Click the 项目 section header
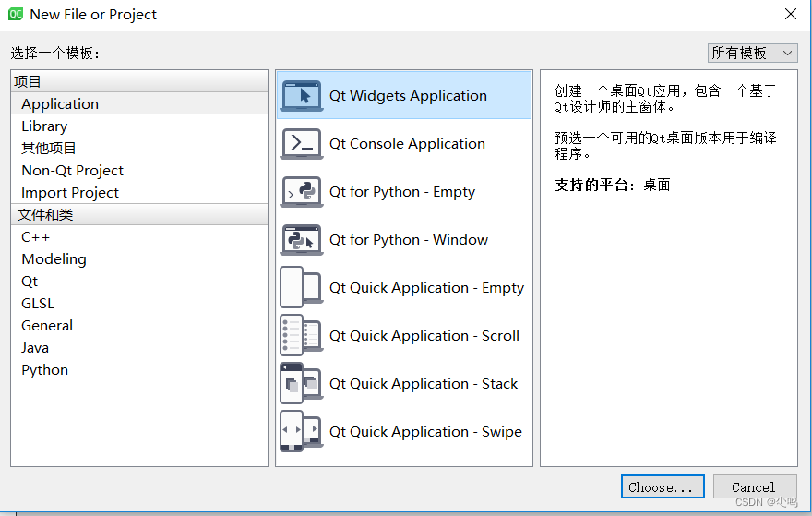812x516 pixels. pos(138,81)
